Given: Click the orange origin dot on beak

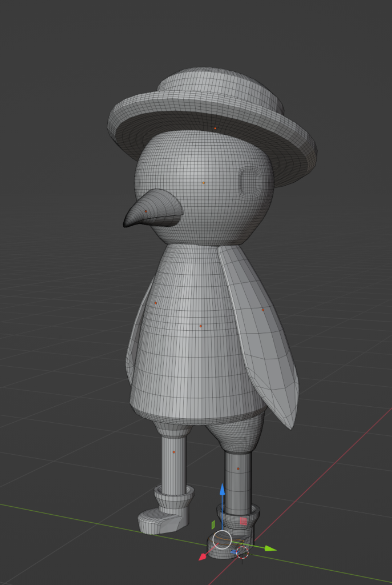Looking at the screenshot, I should [146, 211].
